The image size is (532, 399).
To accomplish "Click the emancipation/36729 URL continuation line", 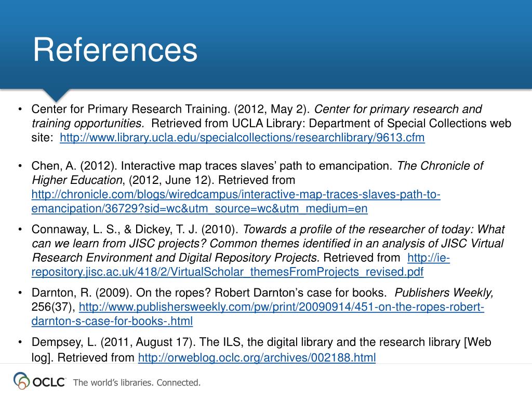I will [x=199, y=208].
